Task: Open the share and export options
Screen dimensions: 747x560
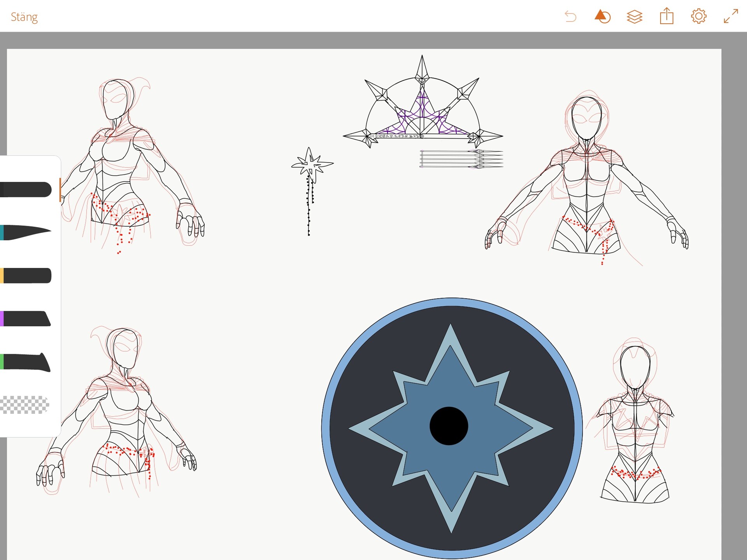Action: click(x=666, y=16)
